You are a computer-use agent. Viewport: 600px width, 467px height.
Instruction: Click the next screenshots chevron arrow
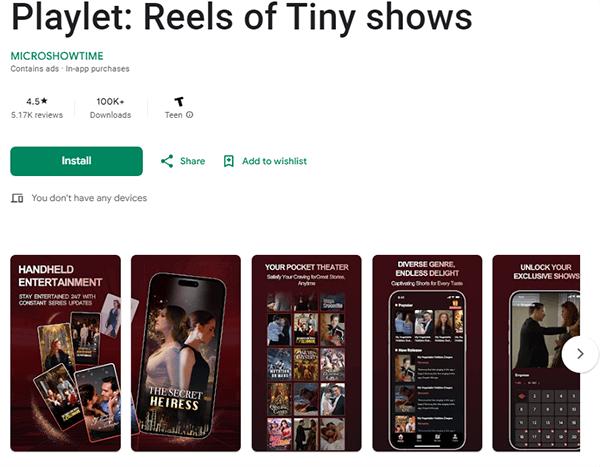(580, 354)
